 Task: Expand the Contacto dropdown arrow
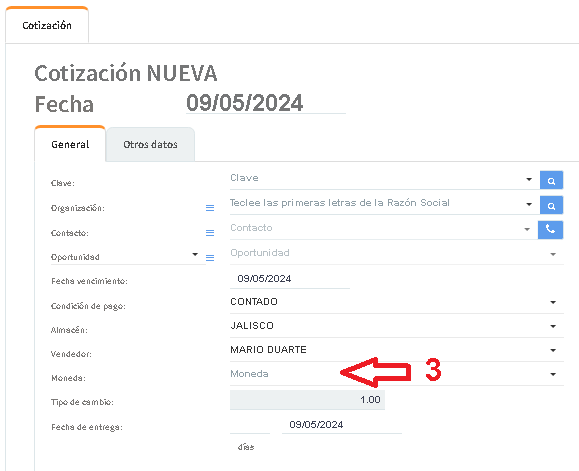tap(527, 229)
